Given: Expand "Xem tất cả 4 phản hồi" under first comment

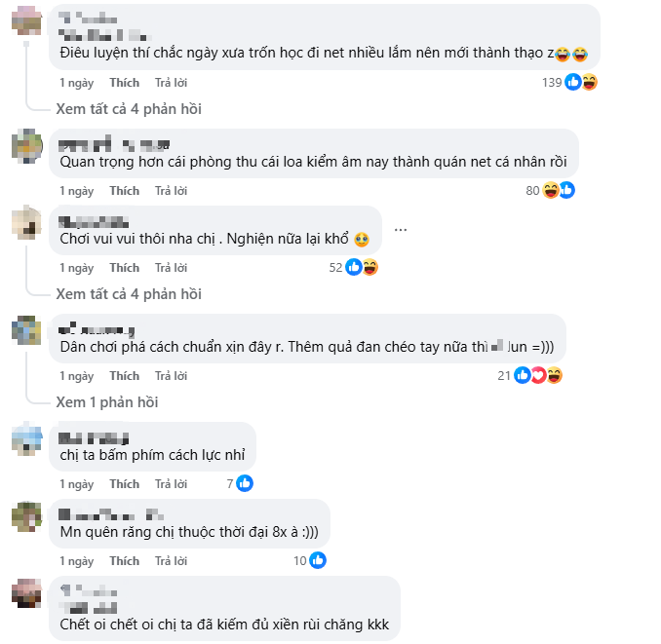Looking at the screenshot, I should pos(129,109).
